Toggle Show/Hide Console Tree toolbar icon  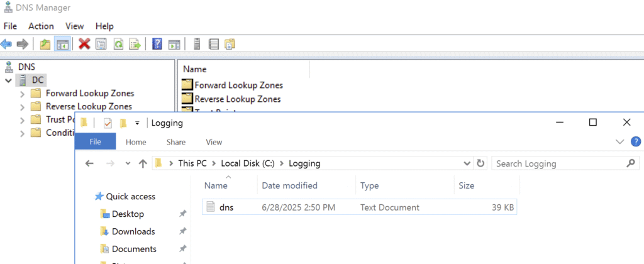coord(62,44)
